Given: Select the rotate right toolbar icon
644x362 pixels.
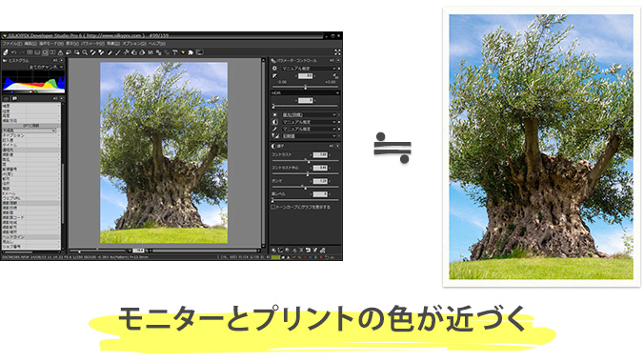Looking at the screenshot, I should pyautogui.click(x=142, y=52).
